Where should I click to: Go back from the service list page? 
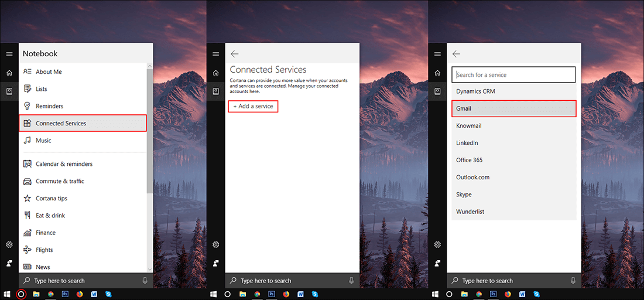pyautogui.click(x=456, y=54)
